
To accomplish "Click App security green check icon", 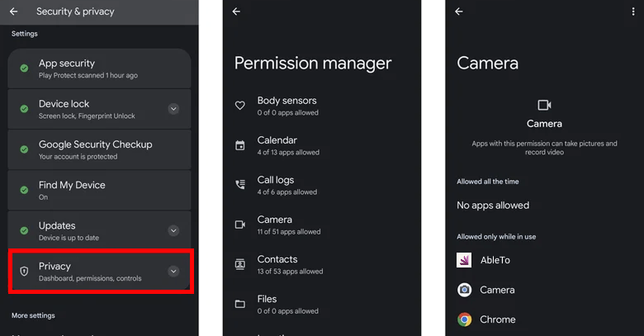I will point(24,69).
